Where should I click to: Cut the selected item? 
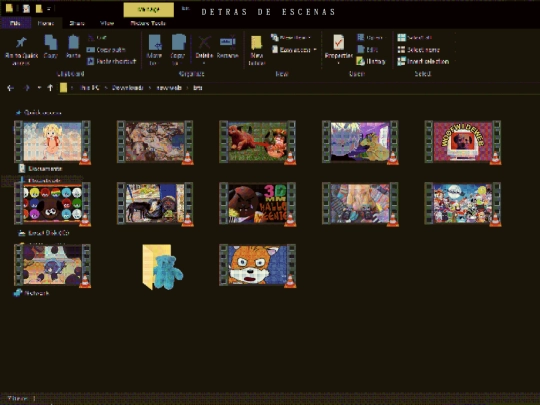pyautogui.click(x=97, y=38)
